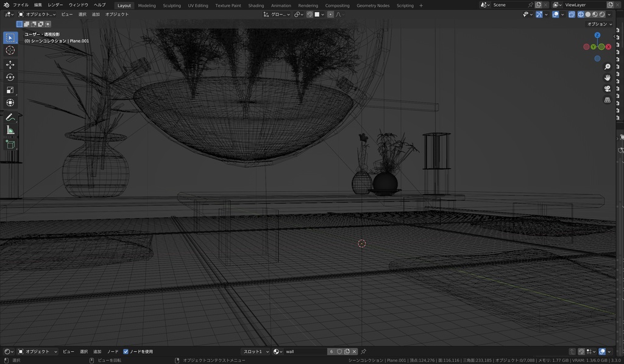Click the Scene name field
The height and width of the screenshot is (364, 624).
[509, 5]
